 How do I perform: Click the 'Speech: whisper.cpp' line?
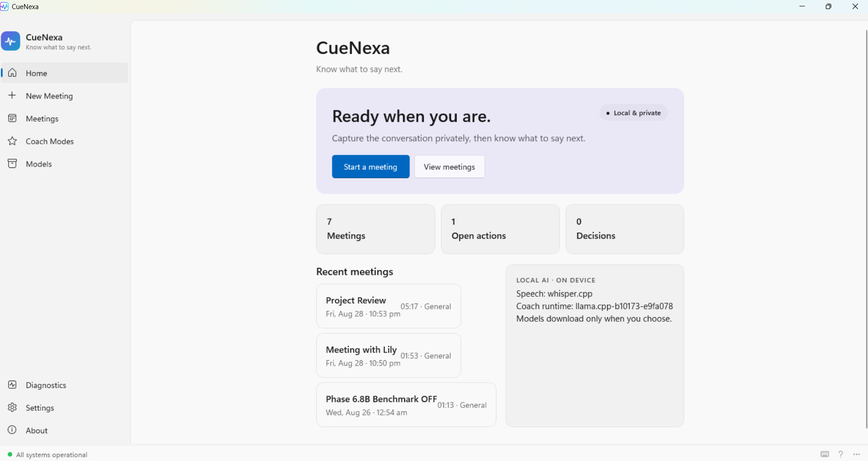click(x=554, y=294)
